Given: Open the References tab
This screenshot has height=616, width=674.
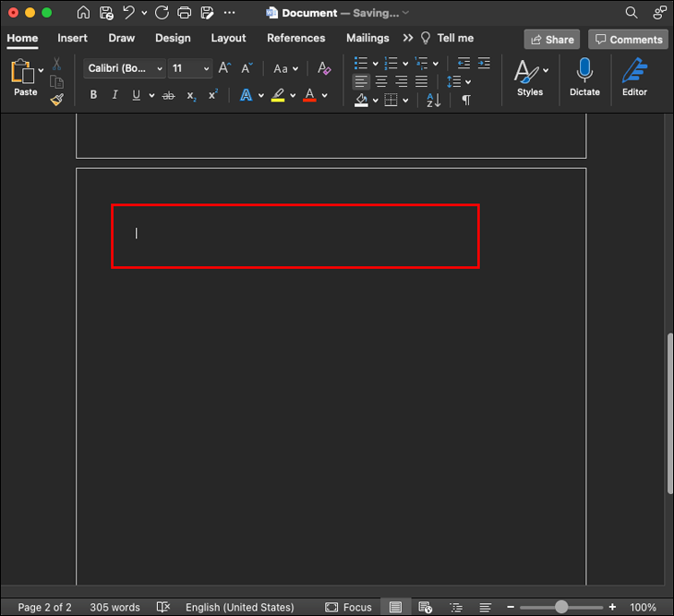Looking at the screenshot, I should coord(295,38).
